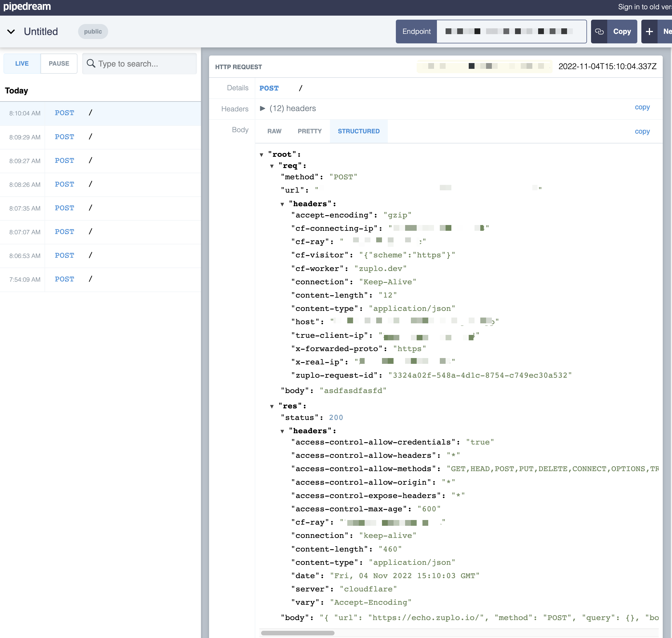The image size is (672, 638).
Task: Switch to the RAW body tab
Action: 274,131
